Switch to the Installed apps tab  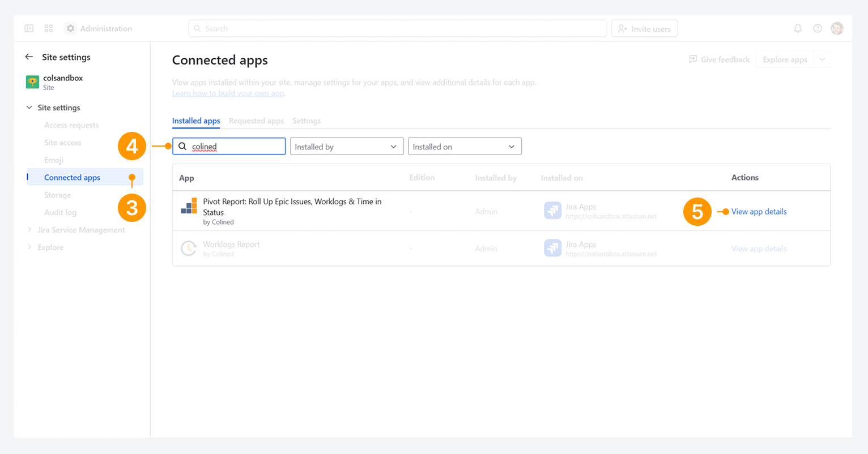pyautogui.click(x=196, y=121)
